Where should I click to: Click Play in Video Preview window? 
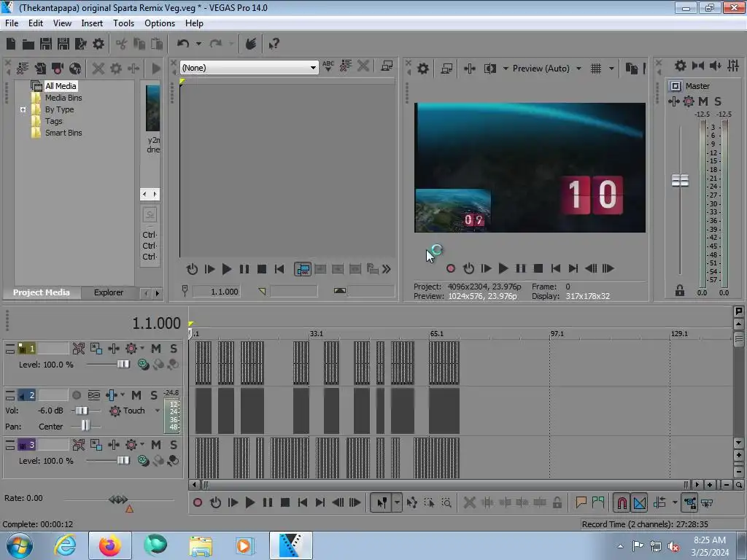point(503,268)
